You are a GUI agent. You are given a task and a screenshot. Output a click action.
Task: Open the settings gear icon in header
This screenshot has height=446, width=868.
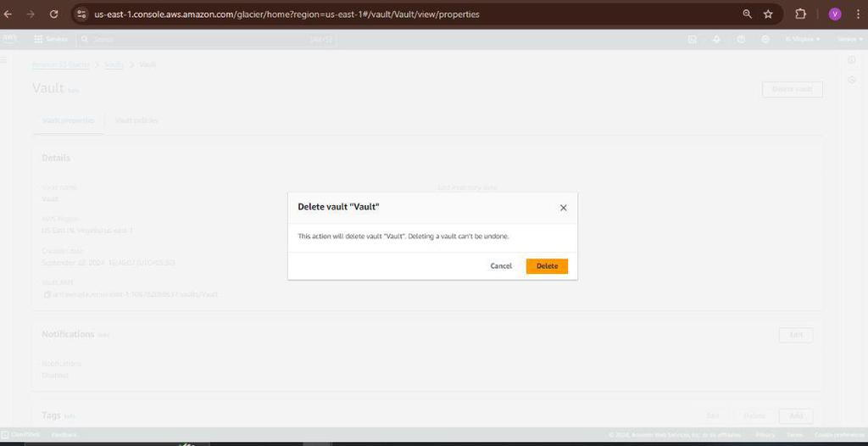(765, 39)
